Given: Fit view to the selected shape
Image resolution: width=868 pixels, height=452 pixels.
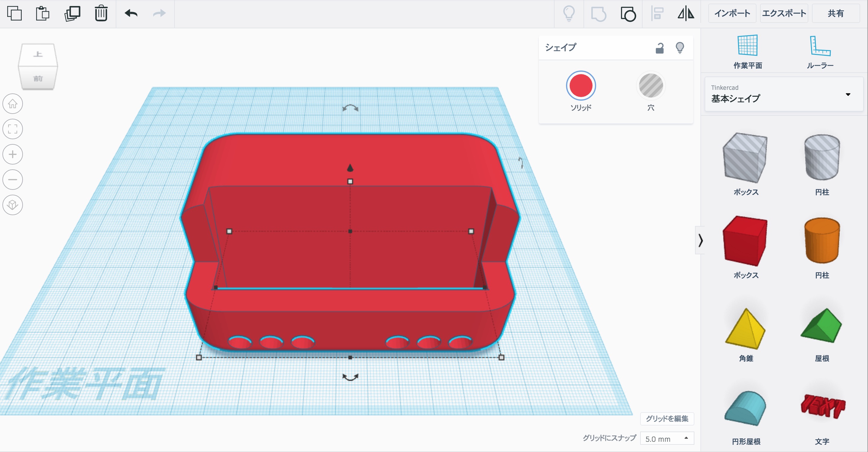Looking at the screenshot, I should click(13, 129).
